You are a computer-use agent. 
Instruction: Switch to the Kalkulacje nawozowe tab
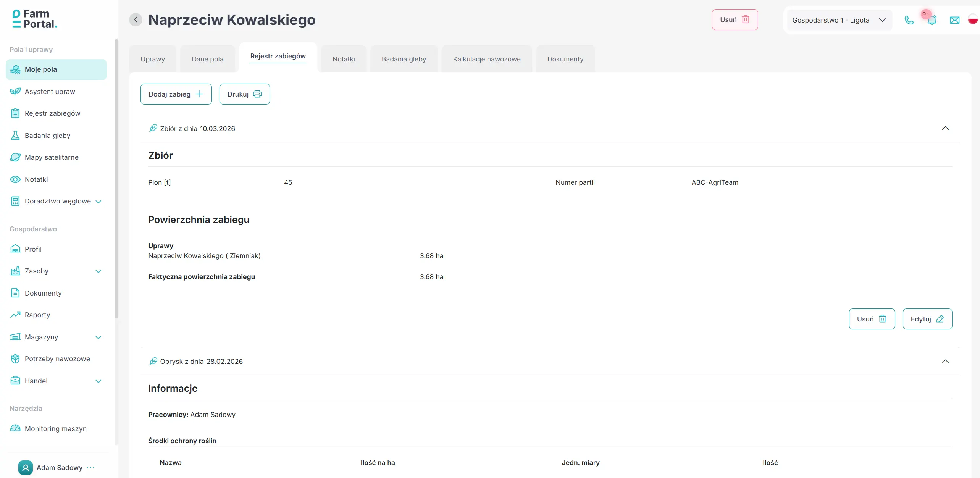[486, 59]
